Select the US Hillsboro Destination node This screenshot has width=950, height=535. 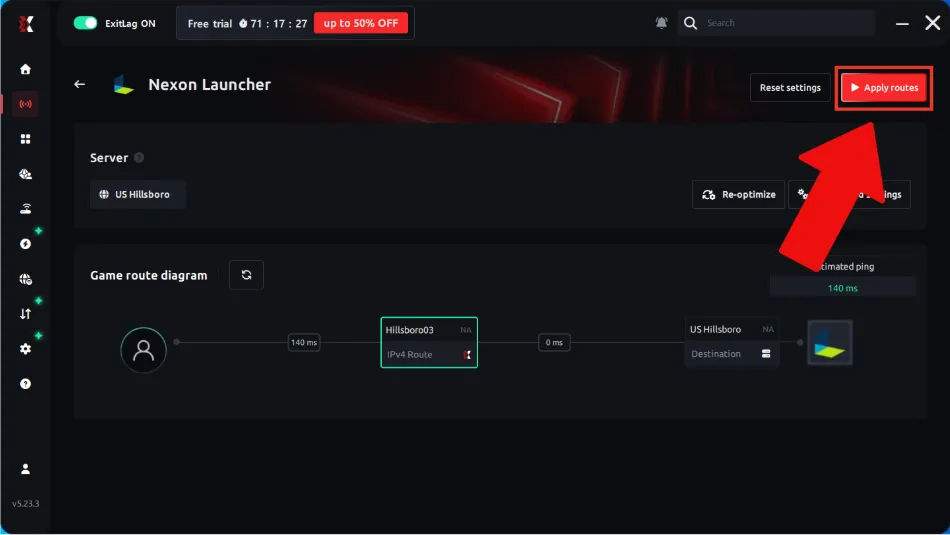pos(732,342)
